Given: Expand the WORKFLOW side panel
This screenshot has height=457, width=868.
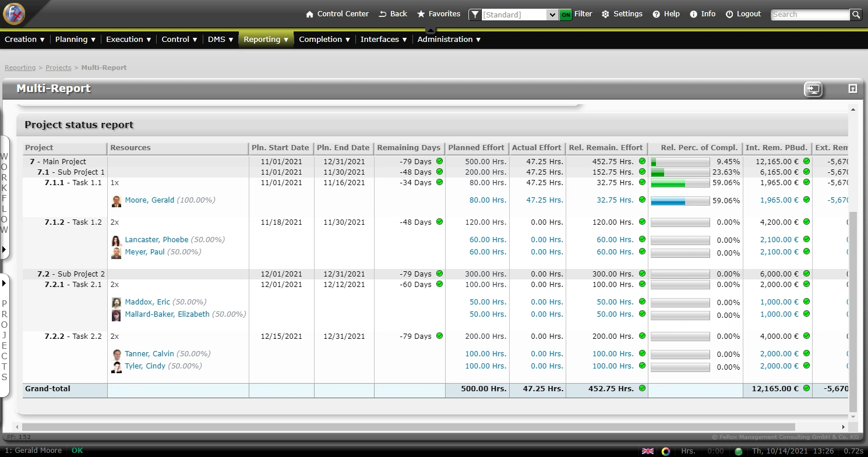Looking at the screenshot, I should [4, 249].
